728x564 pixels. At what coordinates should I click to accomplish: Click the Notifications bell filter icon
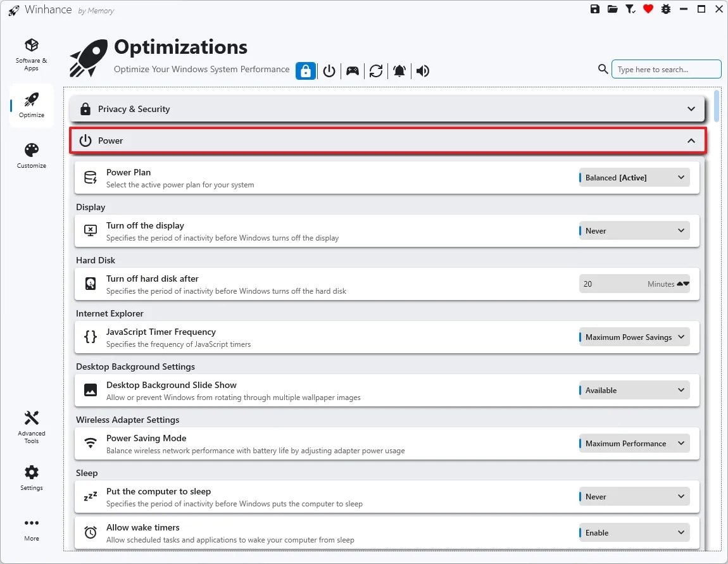(x=399, y=71)
